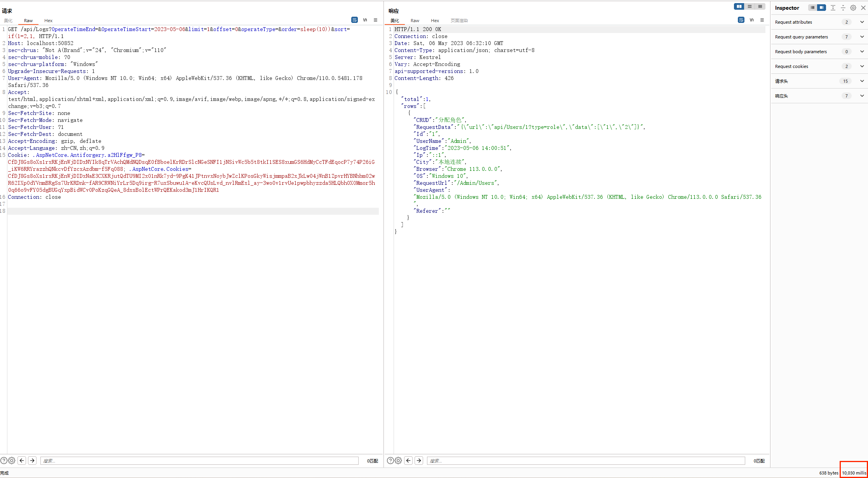Dock the Inspector on the right

coord(821,7)
